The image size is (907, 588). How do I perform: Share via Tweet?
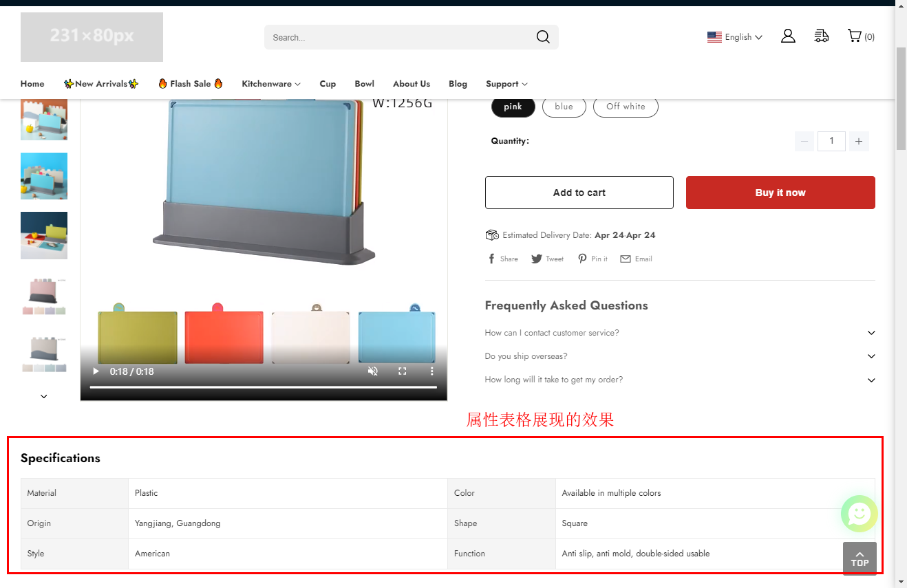[547, 259]
